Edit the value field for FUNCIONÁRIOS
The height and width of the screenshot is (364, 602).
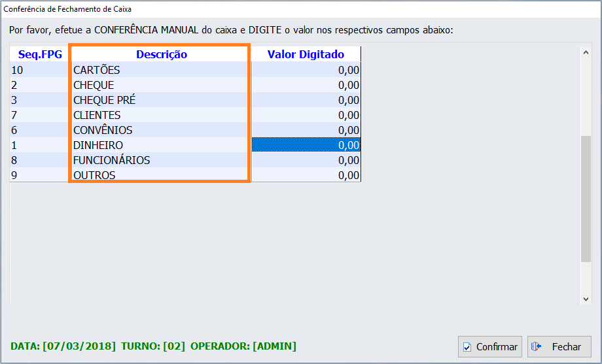306,160
